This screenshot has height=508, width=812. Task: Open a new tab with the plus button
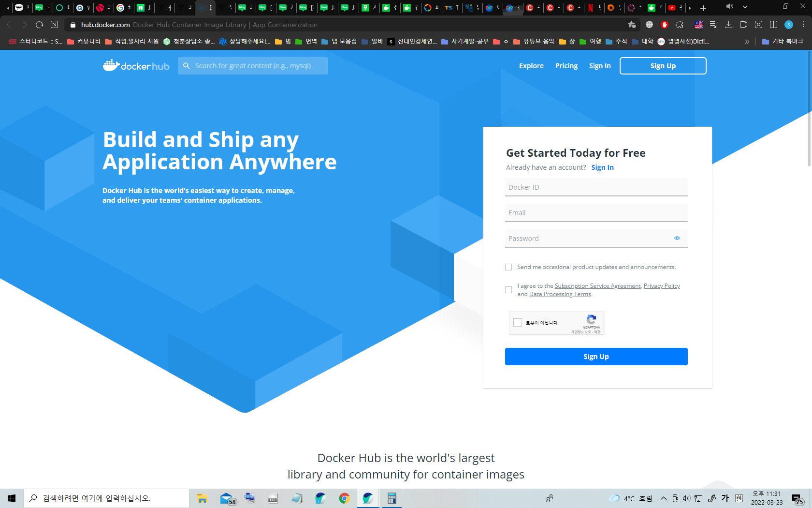point(703,8)
